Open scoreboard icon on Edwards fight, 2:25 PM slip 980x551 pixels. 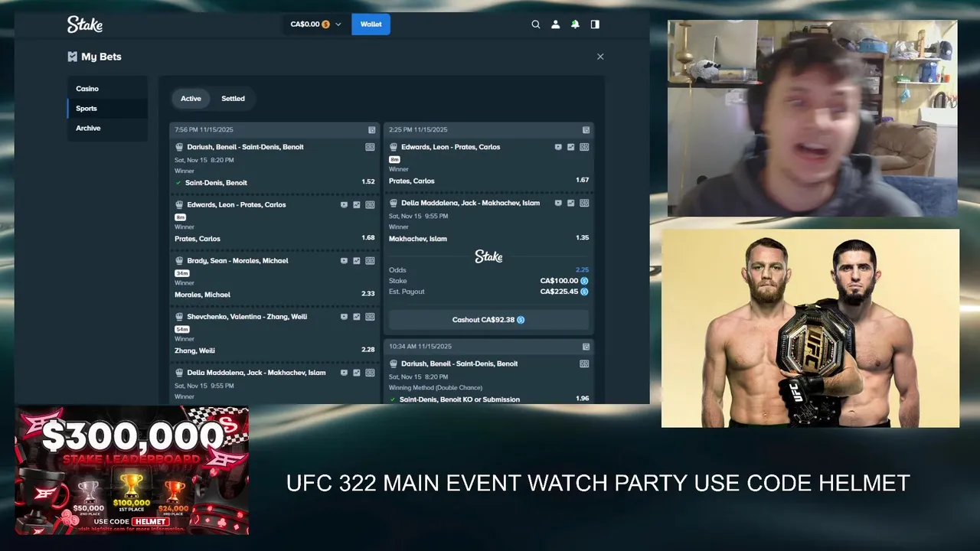tap(584, 147)
